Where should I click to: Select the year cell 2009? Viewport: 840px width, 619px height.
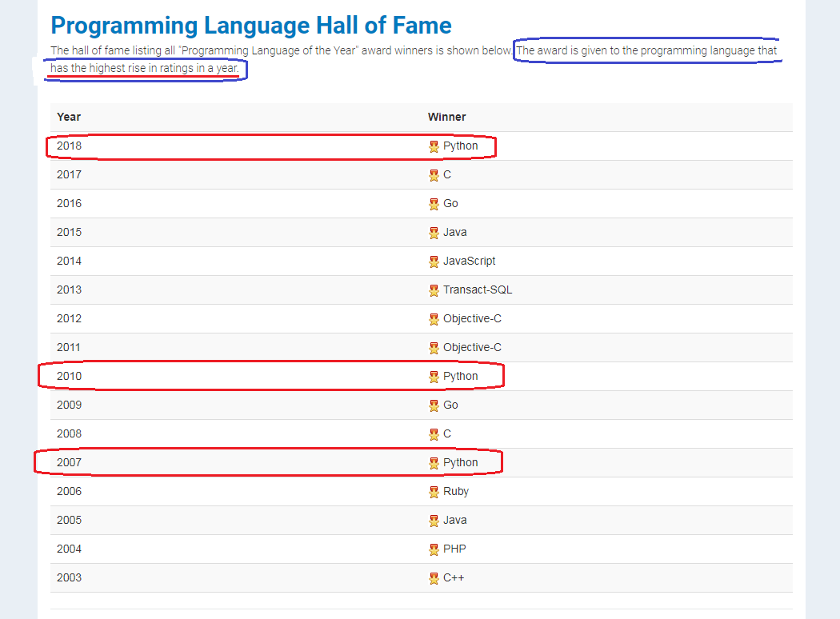(x=69, y=405)
